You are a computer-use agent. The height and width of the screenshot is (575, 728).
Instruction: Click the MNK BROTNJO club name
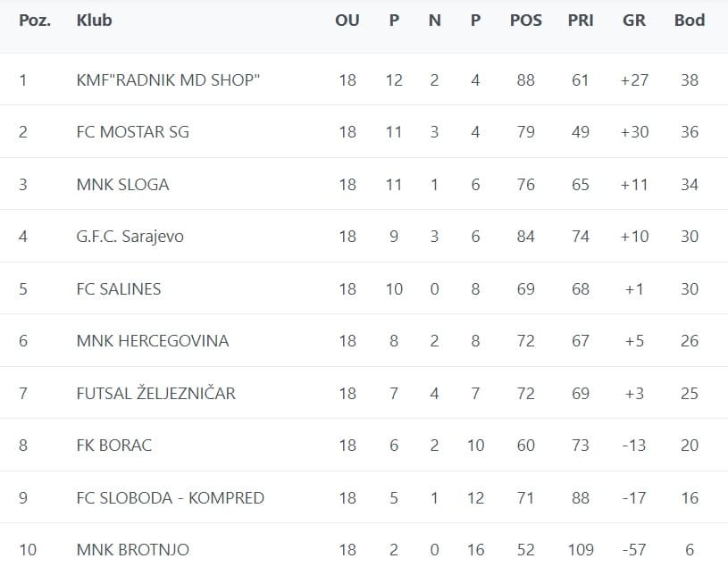tap(133, 550)
